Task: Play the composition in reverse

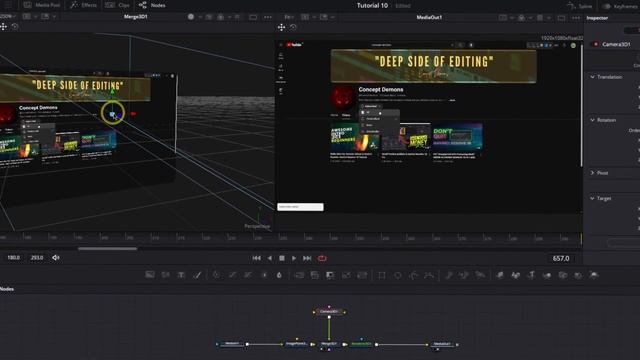Action: [x=269, y=258]
